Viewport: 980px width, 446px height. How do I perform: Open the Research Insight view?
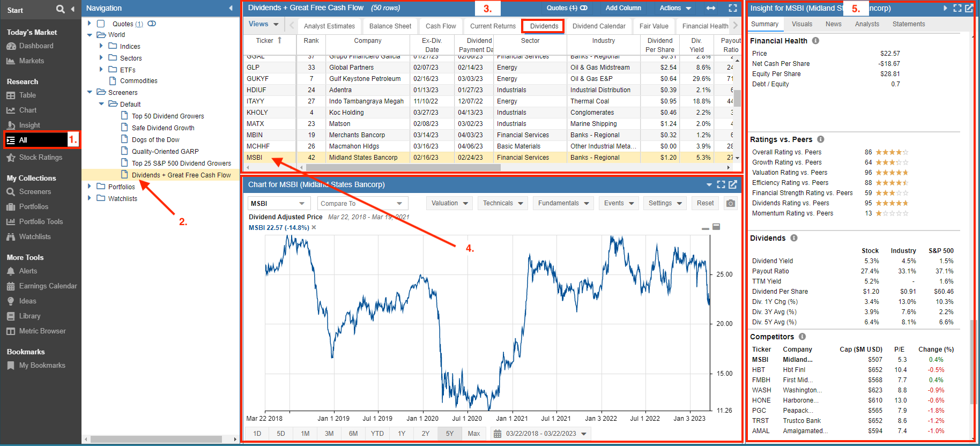click(x=29, y=125)
